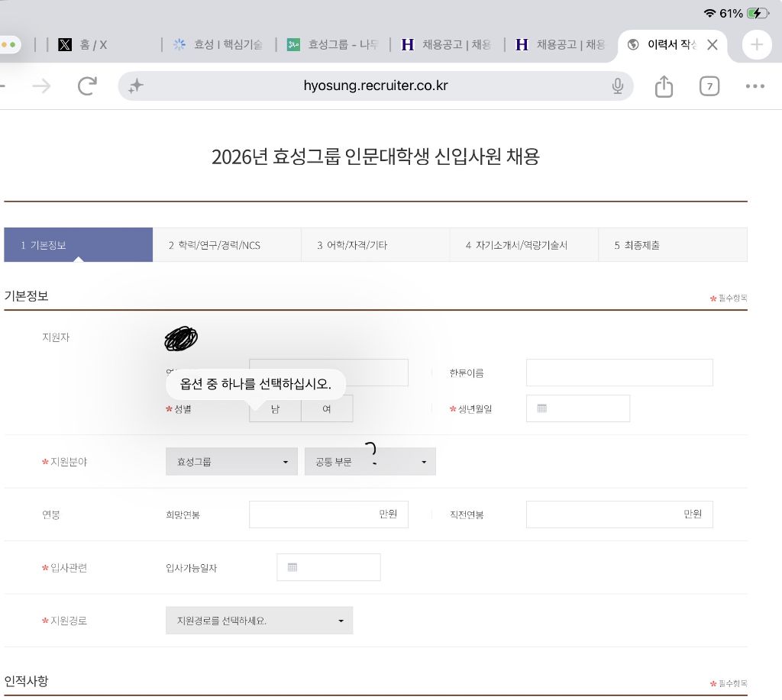Image resolution: width=782 pixels, height=700 pixels.
Task: Click the 입사가능일자 date field
Action: 328,567
